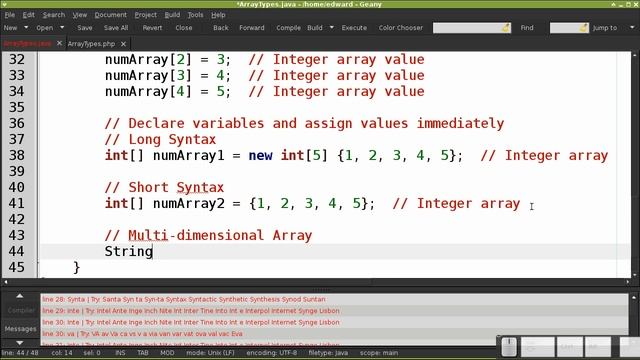
Task: Click the Open toolbar button
Action: 44,28
